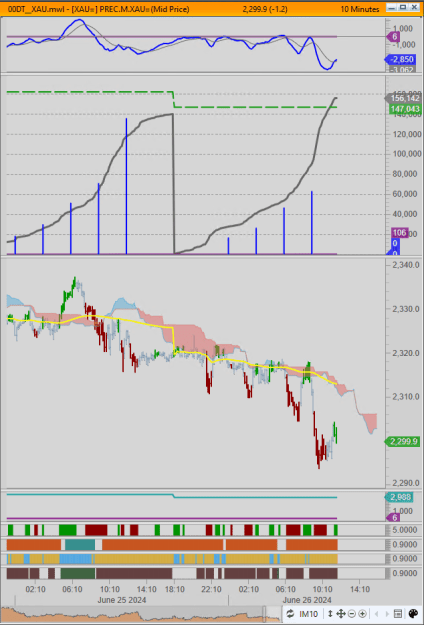Zoom out with the minus circle icon
The height and width of the screenshot is (625, 424).
pos(352,613)
